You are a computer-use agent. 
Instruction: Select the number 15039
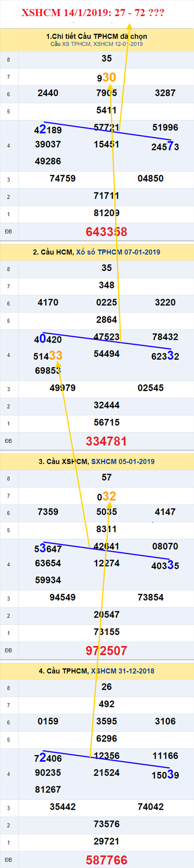pos(165,775)
